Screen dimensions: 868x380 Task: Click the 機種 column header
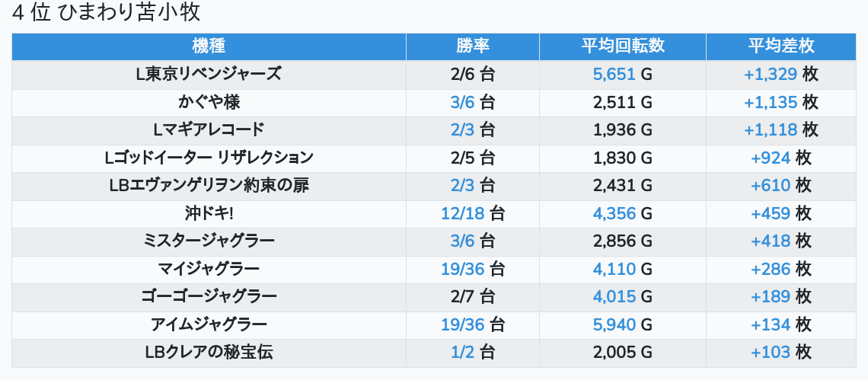coord(209,46)
